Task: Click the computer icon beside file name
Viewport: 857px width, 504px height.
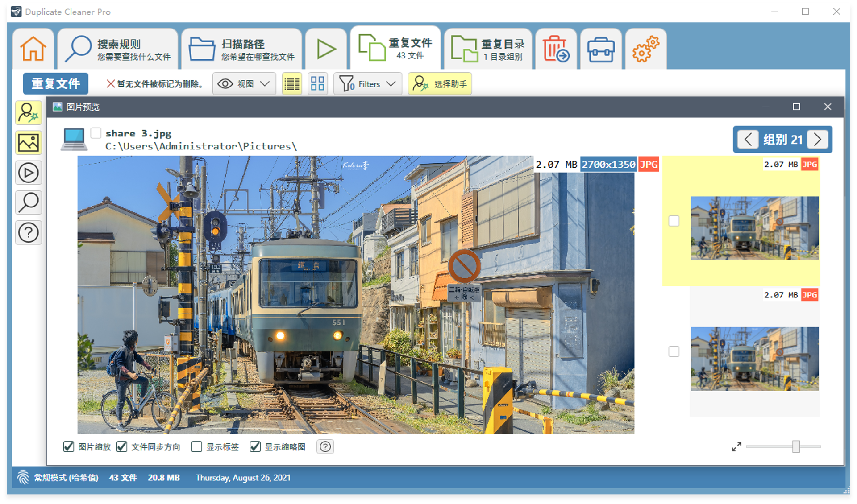Action: pos(74,139)
